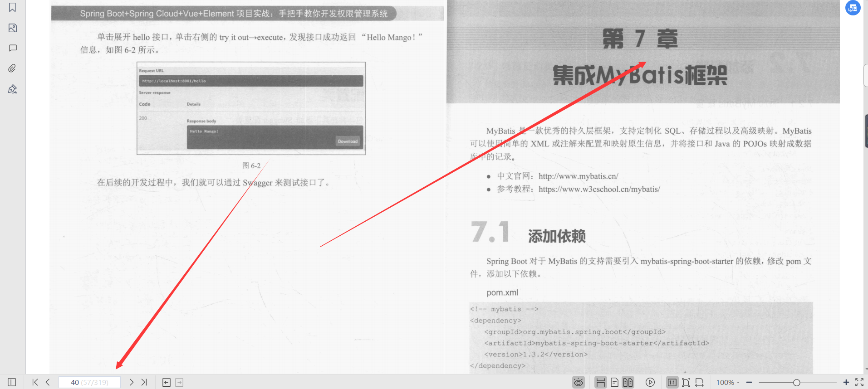Open the page thumbnails panel
This screenshot has height=389, width=868.
13,28
